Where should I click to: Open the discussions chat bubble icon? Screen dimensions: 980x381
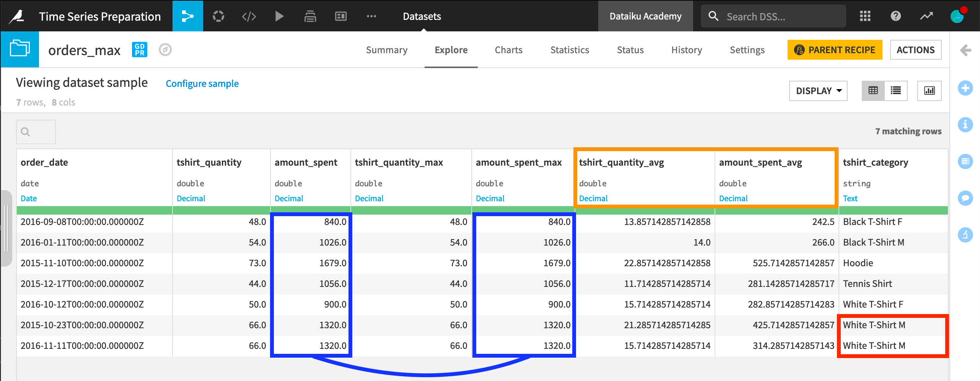point(965,198)
